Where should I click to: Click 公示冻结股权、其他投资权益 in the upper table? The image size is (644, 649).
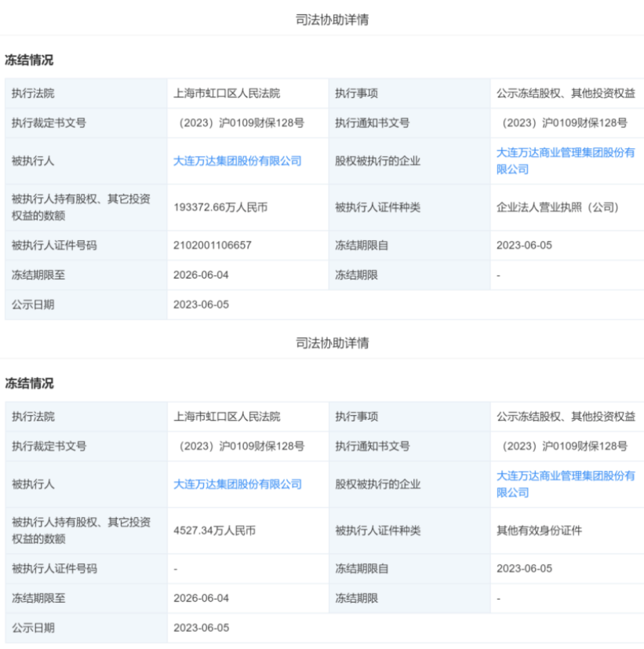(566, 93)
